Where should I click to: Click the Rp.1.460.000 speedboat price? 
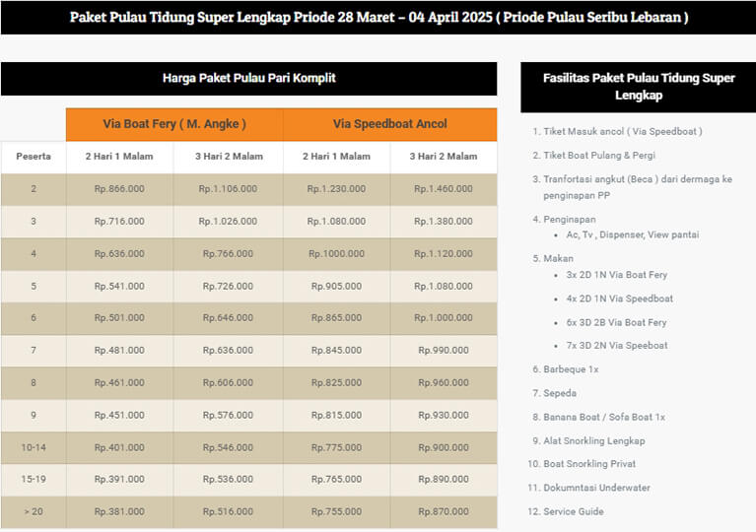click(x=443, y=189)
